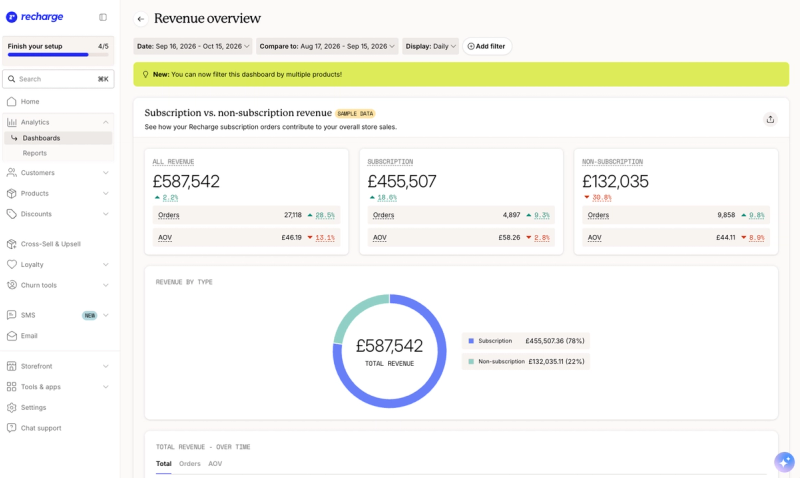Expand the Discounts section chevron
The height and width of the screenshot is (478, 800).
pos(106,214)
